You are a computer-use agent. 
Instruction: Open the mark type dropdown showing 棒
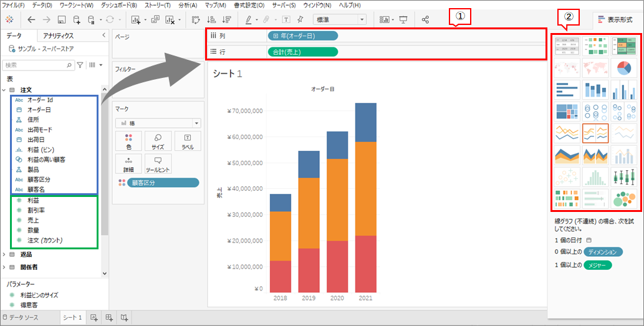pyautogui.click(x=157, y=123)
